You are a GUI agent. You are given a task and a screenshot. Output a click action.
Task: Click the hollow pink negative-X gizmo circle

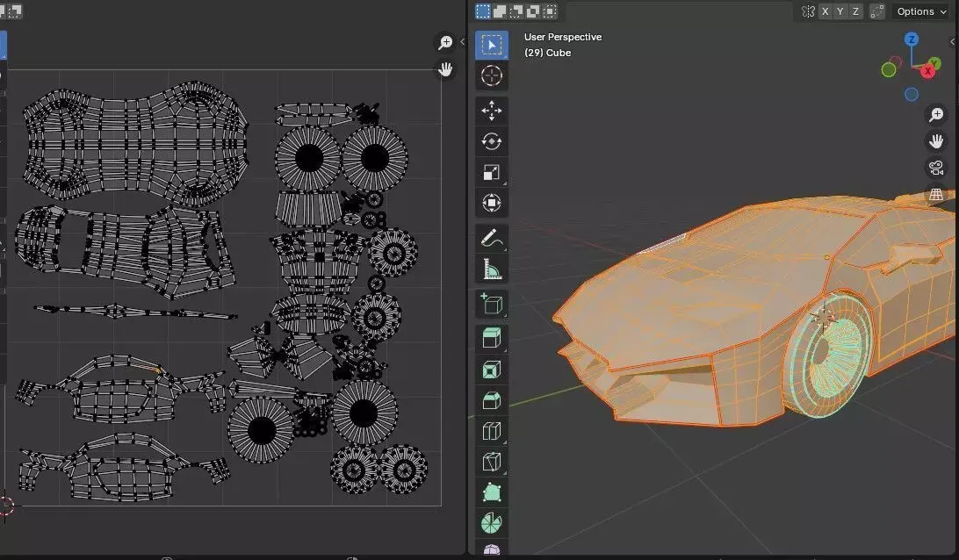[896, 62]
